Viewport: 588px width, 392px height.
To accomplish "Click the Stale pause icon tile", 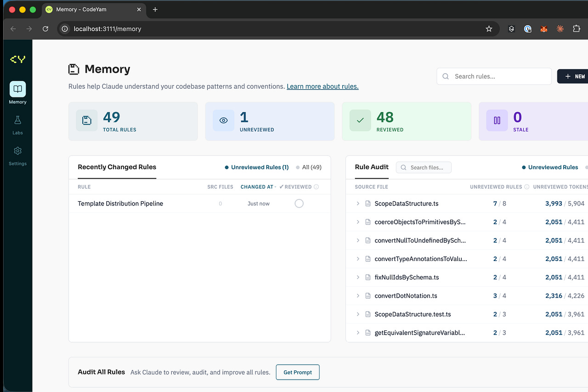I will 497,120.
